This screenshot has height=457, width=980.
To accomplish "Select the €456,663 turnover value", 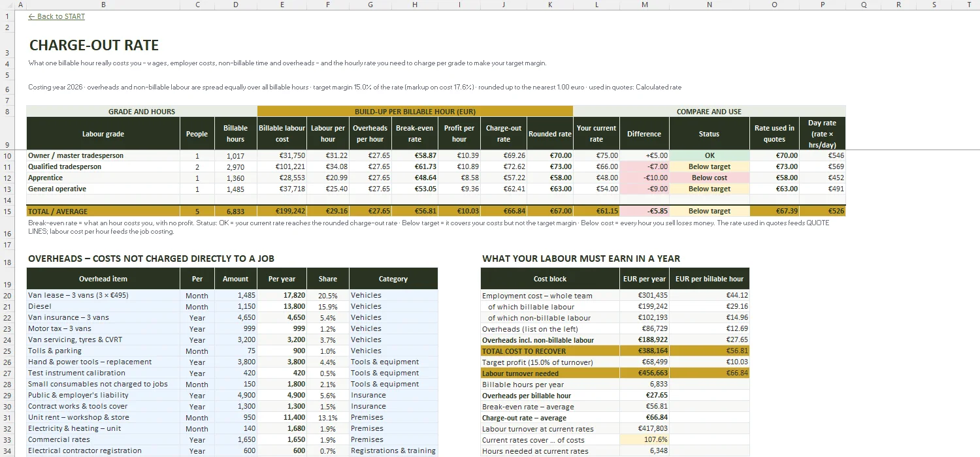I will click(x=644, y=373).
